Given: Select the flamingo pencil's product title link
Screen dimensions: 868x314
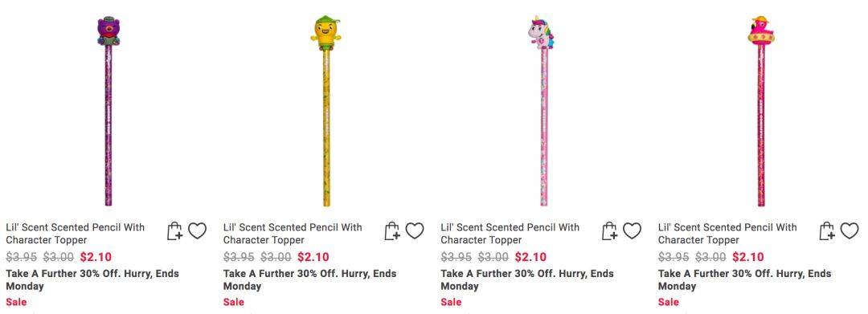Looking at the screenshot, I should click(728, 233).
